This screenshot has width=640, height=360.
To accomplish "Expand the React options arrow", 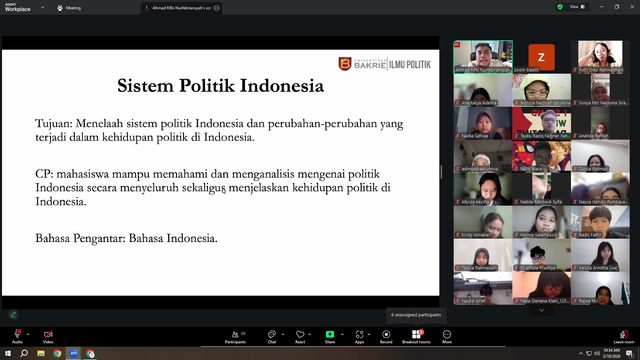I will point(310,334).
